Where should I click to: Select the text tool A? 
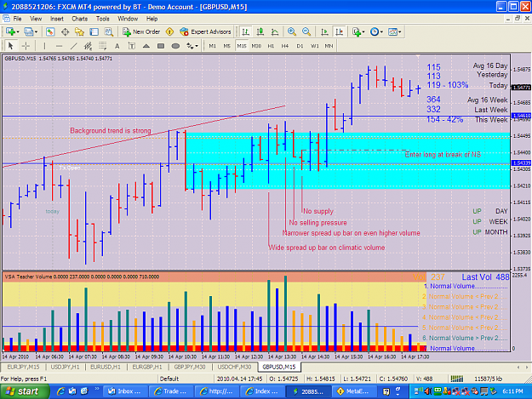pyautogui.click(x=117, y=46)
